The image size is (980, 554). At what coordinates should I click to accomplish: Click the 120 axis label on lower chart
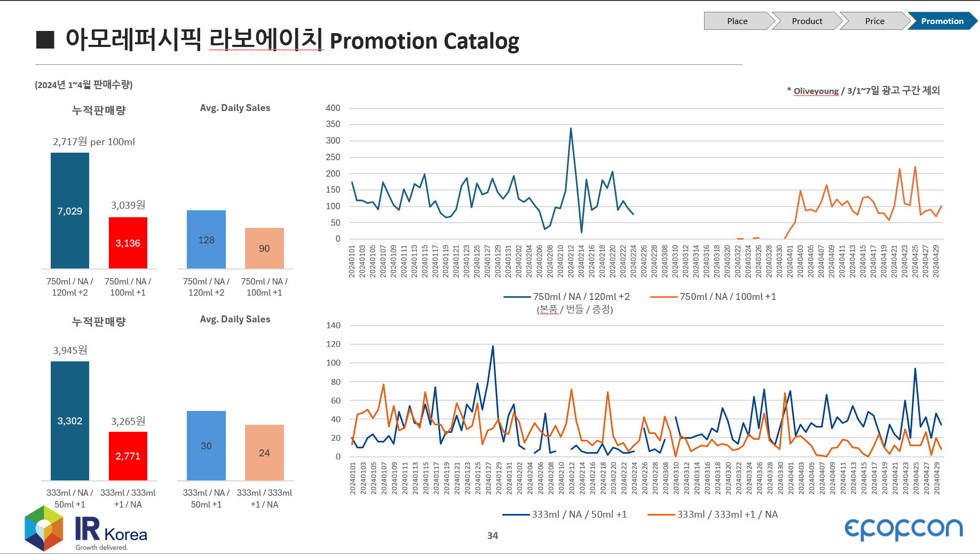click(333, 344)
